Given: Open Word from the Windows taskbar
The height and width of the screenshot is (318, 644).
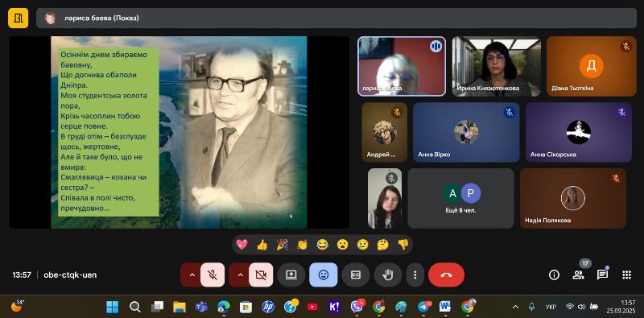Looking at the screenshot, I should coord(445,307).
